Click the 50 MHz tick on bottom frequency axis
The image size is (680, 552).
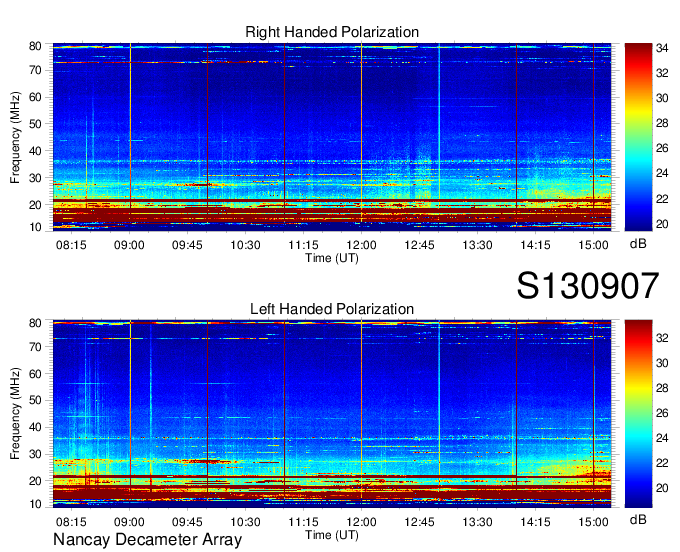click(x=35, y=400)
